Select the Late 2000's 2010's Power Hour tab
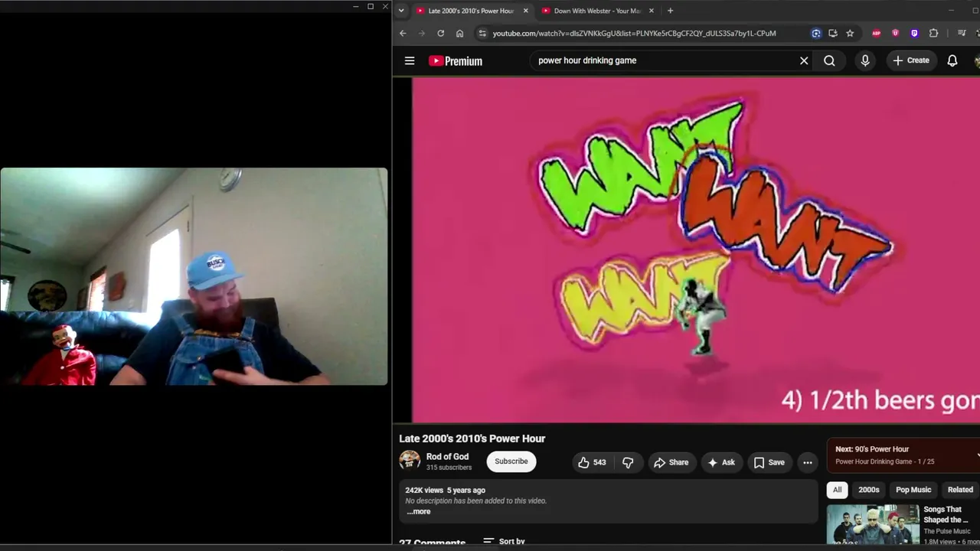 click(471, 11)
